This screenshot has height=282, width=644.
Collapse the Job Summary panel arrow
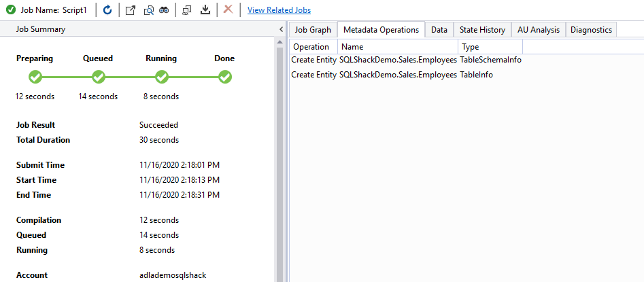[x=282, y=30]
